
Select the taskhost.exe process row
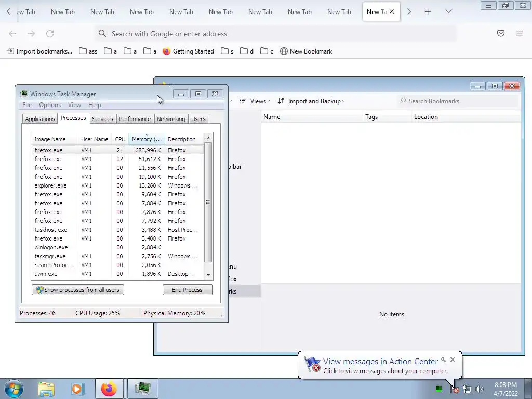(x=118, y=230)
